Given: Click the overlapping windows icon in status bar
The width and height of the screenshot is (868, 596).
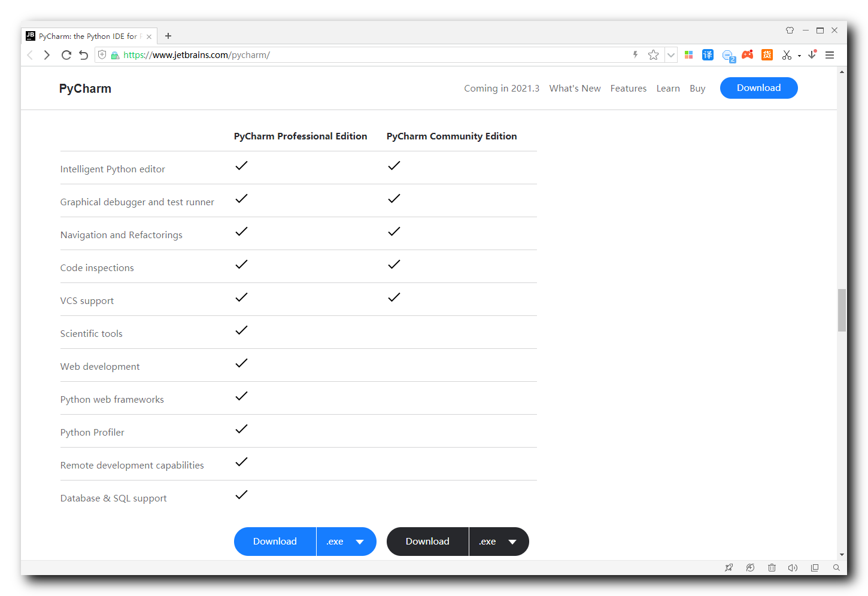Looking at the screenshot, I should pos(815,568).
